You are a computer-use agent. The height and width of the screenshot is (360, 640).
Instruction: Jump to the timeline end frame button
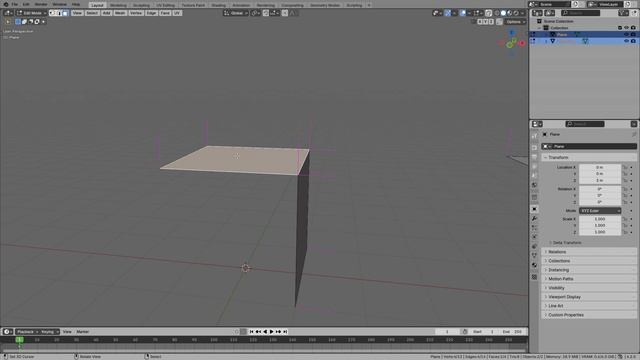285,332
